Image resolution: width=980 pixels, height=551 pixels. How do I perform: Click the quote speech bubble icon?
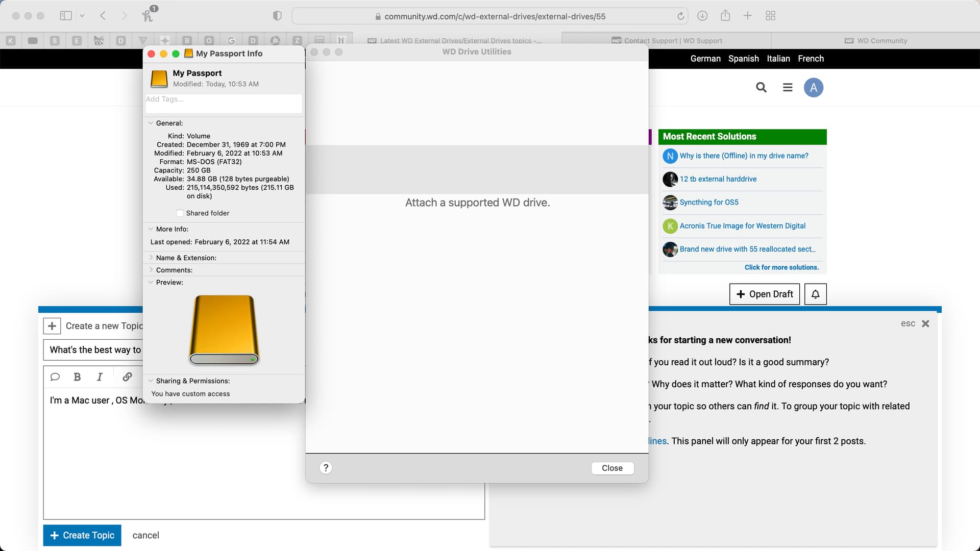(55, 377)
